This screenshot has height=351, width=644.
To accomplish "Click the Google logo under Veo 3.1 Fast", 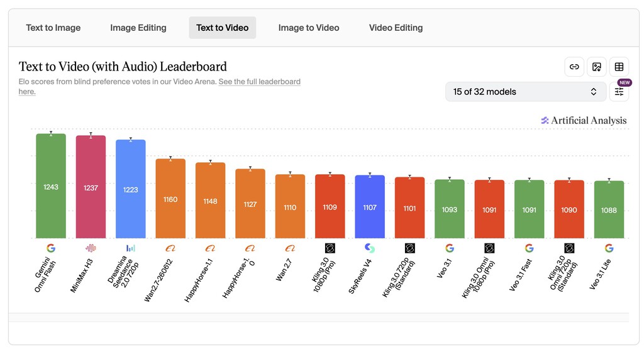I will point(530,248).
